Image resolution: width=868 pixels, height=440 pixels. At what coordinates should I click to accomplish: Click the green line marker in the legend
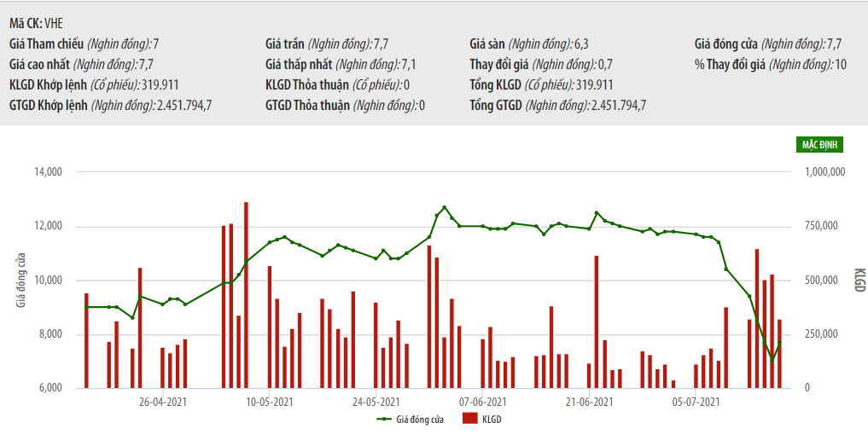tap(384, 419)
